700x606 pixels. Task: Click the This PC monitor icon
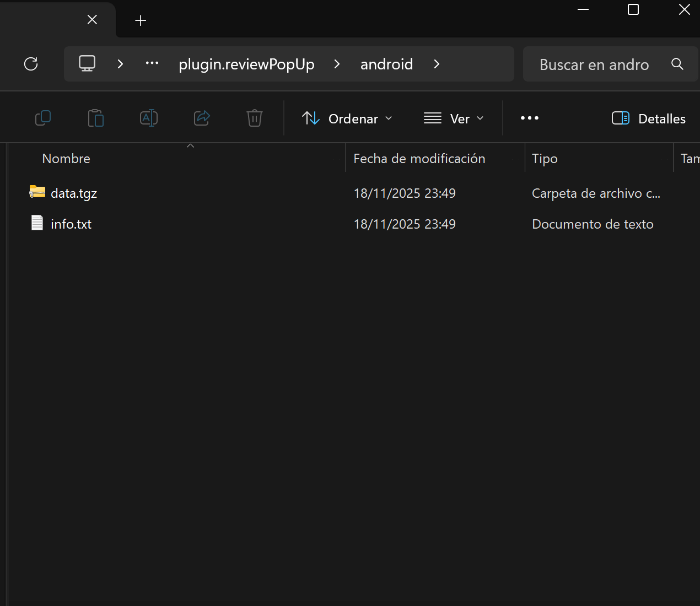pos(87,64)
